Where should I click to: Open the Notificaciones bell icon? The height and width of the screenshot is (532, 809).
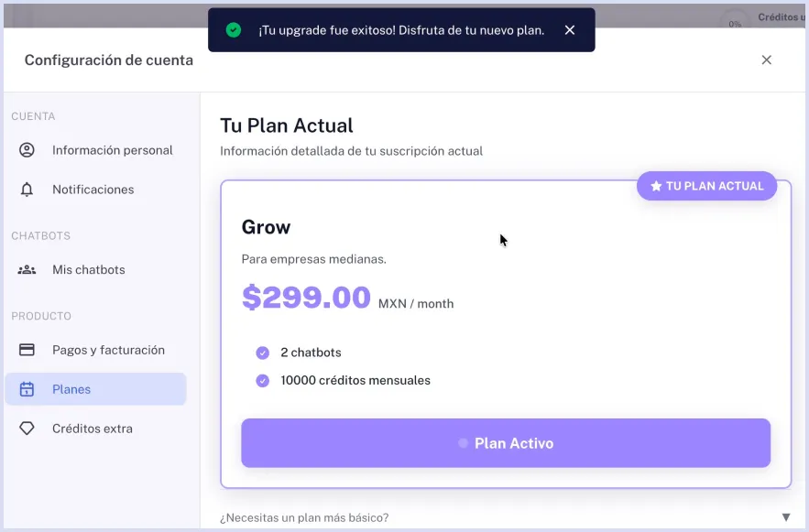click(28, 190)
